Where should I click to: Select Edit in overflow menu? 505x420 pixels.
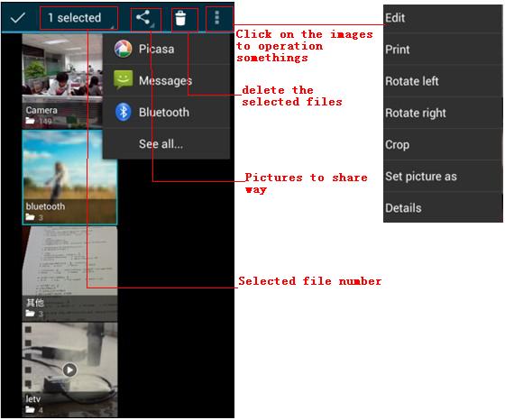tap(443, 18)
